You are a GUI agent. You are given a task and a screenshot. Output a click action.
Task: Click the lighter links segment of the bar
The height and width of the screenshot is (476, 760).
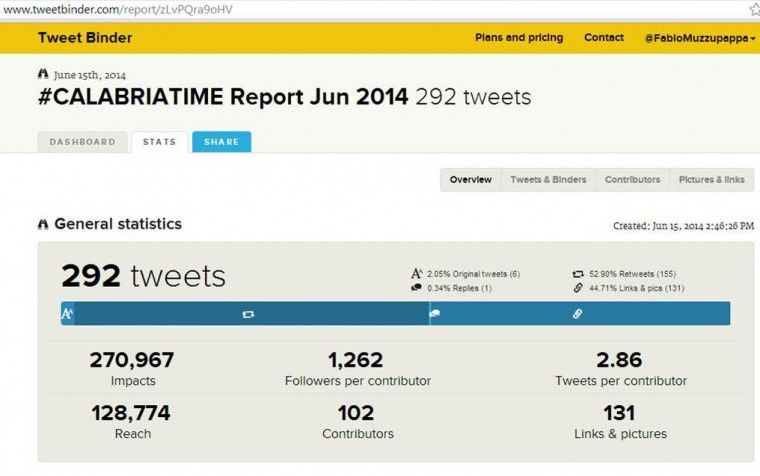[580, 314]
